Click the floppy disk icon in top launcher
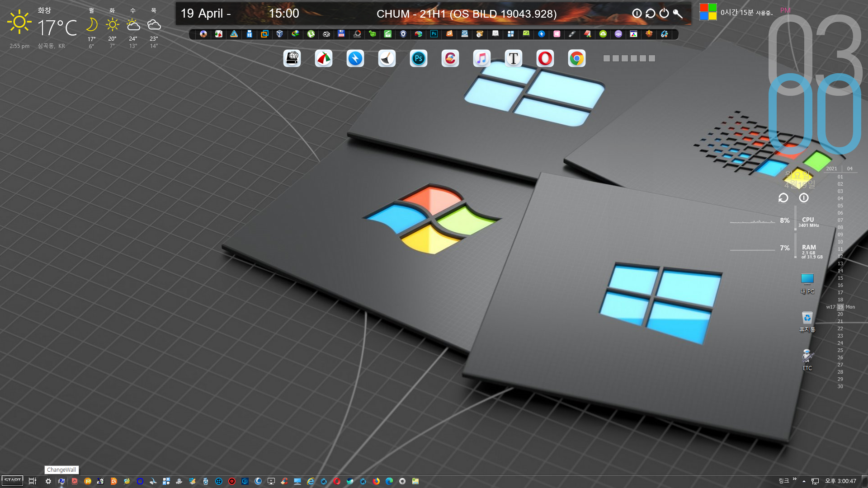Viewport: 868px width, 488px height. 342,34
